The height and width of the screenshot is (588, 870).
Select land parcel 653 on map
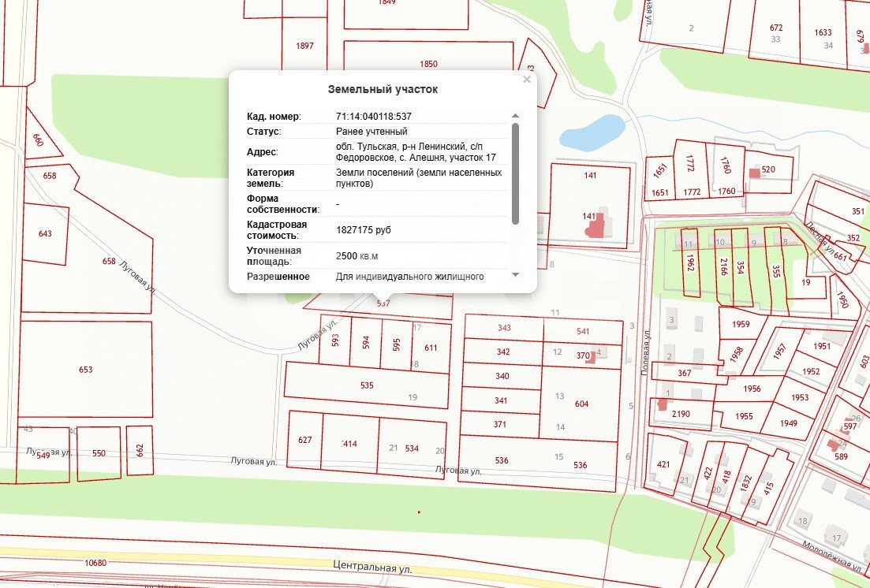click(86, 369)
